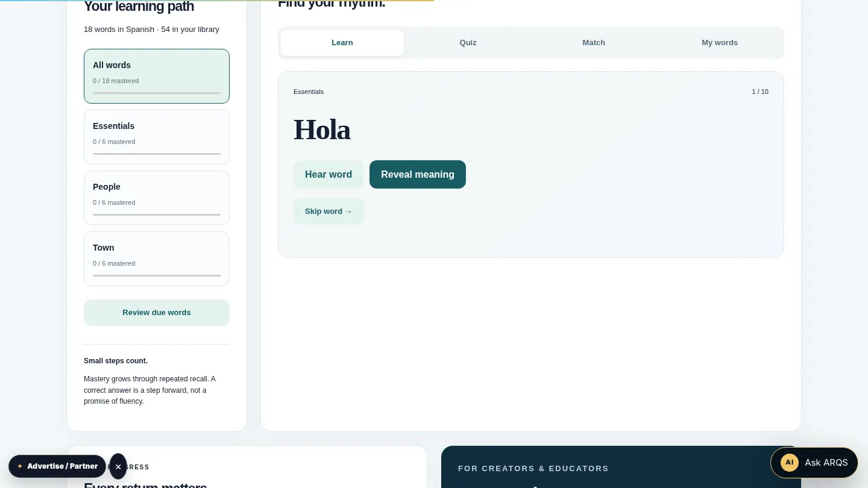Open the My words tab

[x=720, y=43]
